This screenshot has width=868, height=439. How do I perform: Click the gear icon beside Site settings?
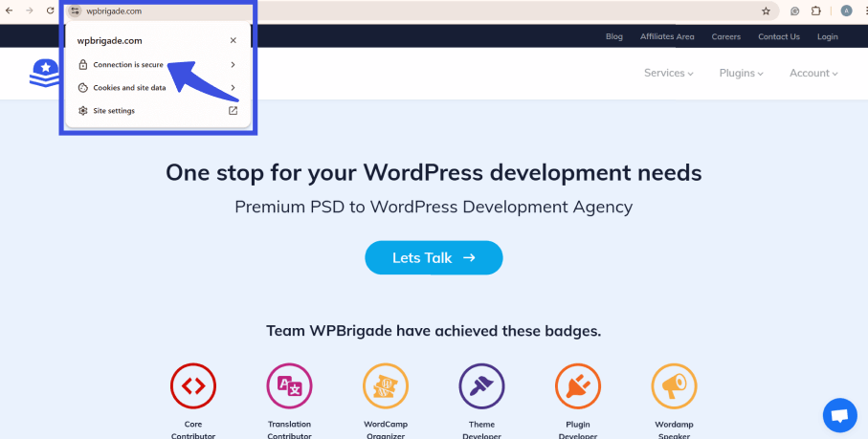(82, 111)
